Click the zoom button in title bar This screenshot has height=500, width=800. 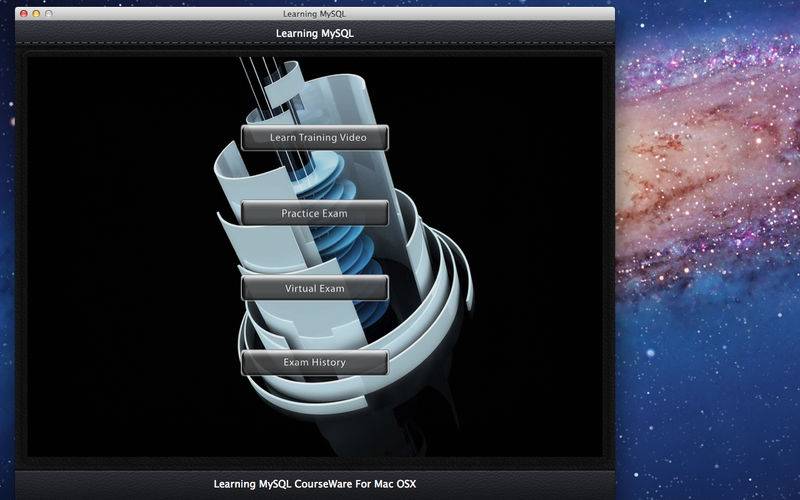tap(49, 14)
